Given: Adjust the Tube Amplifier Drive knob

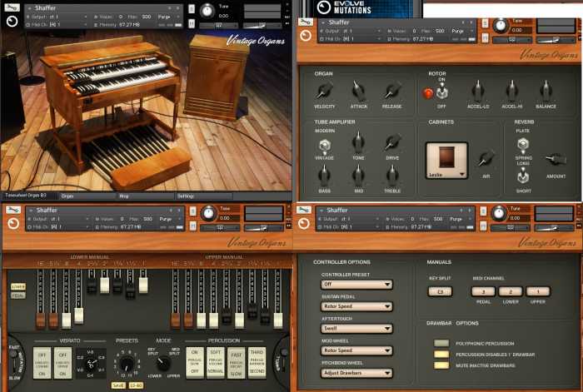Looking at the screenshot, I should click(392, 142).
